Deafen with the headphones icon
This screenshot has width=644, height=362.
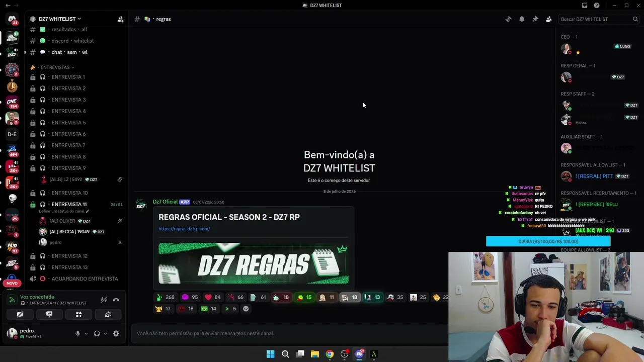pyautogui.click(x=97, y=333)
